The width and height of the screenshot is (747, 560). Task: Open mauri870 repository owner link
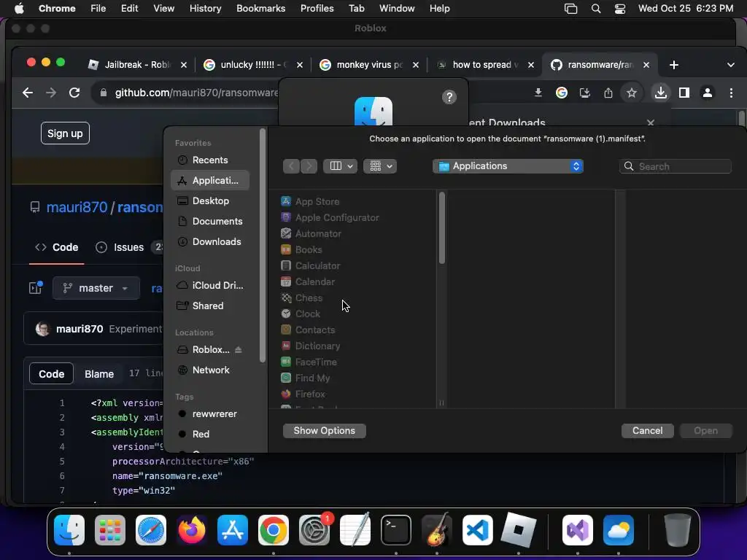tap(77, 207)
